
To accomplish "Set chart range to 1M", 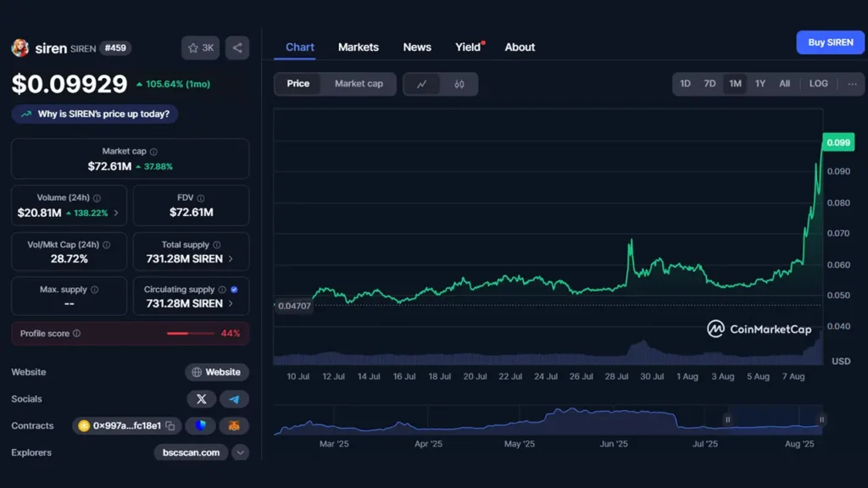I will 735,84.
